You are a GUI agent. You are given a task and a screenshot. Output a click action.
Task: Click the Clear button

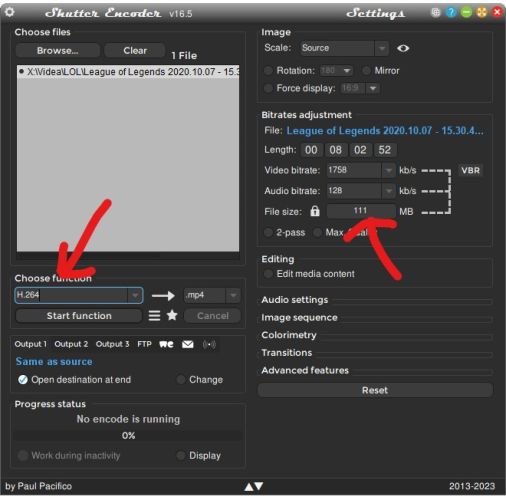[x=135, y=50]
